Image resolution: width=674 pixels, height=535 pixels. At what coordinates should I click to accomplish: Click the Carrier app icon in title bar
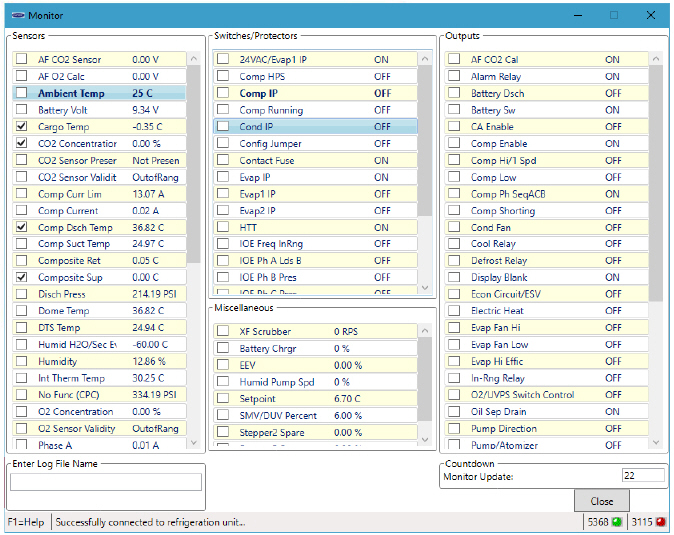coord(18,15)
